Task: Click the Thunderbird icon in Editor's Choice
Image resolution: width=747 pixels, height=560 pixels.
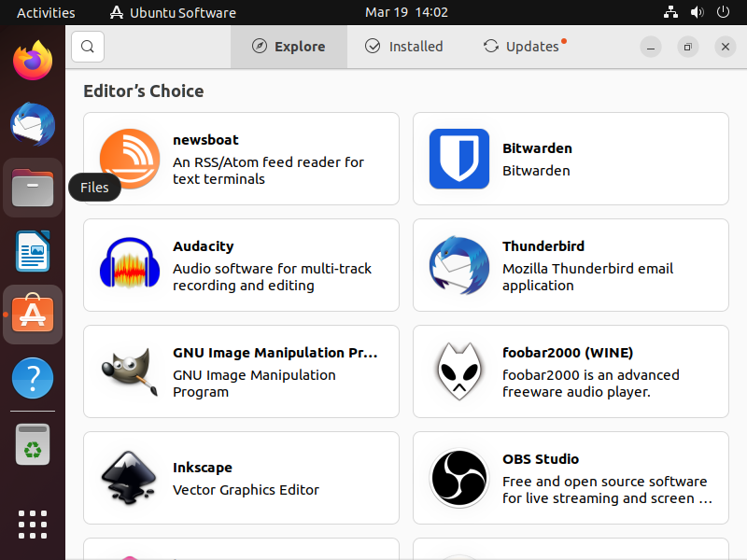Action: [x=459, y=265]
